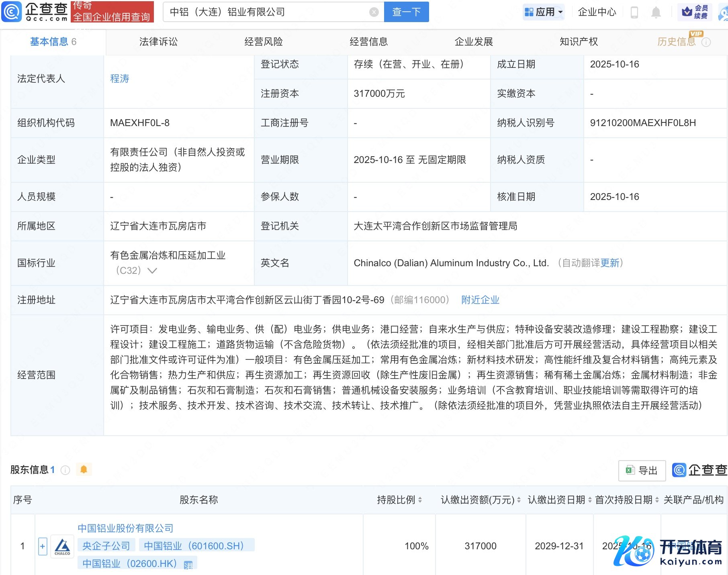Open notifications bell in header
The image size is (728, 575).
(656, 12)
